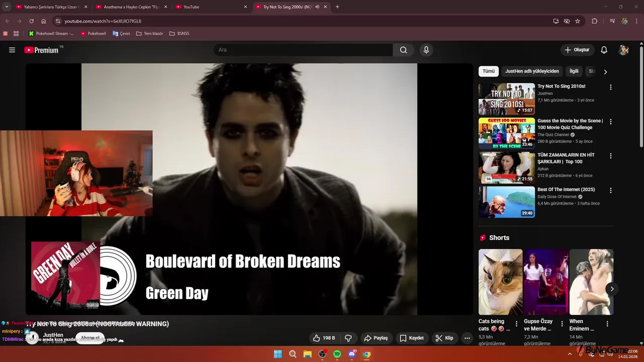Select the Tümü filter chip
Viewport: 644px width, 362px height.
(489, 71)
